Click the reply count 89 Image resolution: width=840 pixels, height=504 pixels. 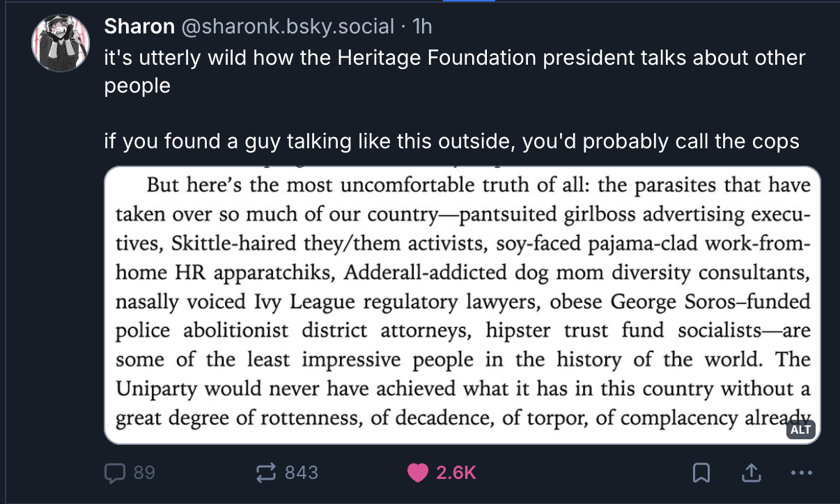[143, 473]
